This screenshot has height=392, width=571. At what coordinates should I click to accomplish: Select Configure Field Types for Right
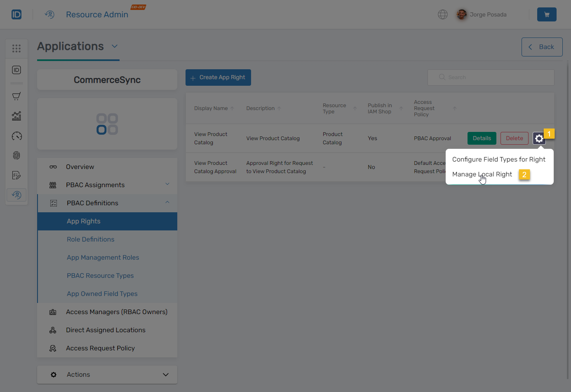(499, 159)
